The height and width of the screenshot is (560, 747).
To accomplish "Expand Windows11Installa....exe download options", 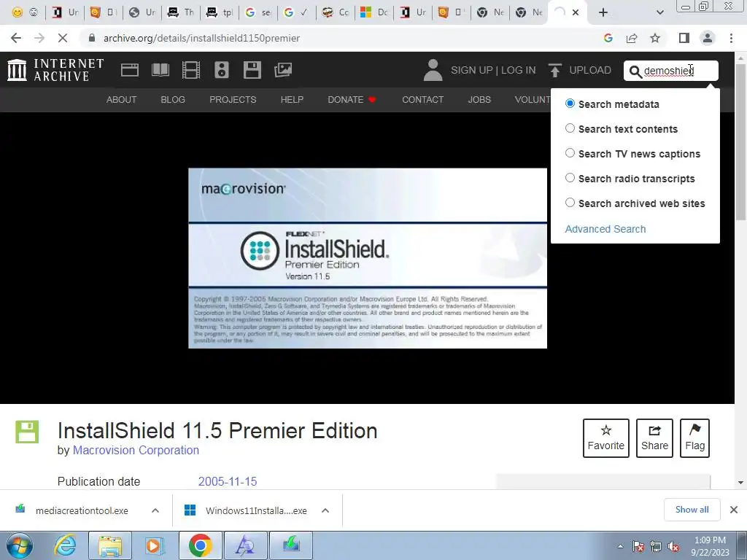I will [325, 510].
